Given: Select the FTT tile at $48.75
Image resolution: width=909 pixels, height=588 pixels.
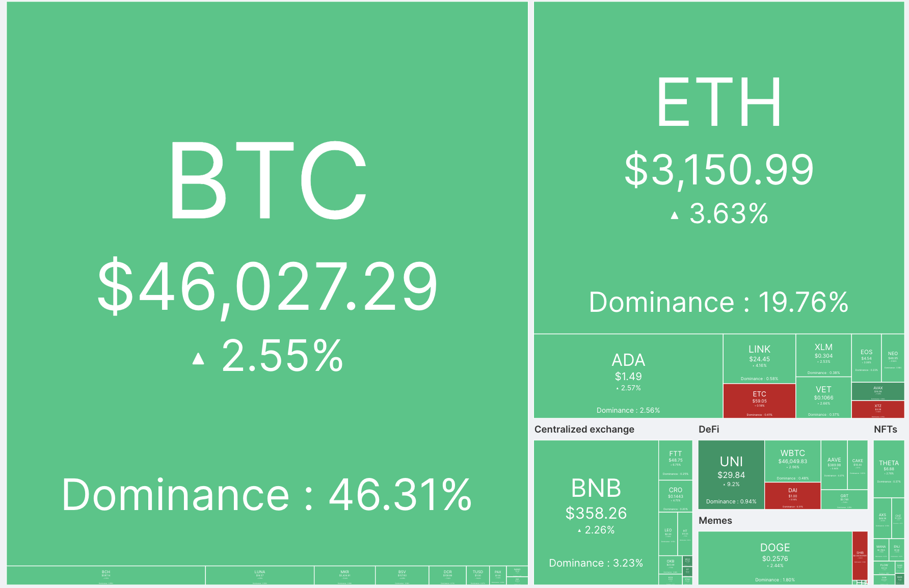Looking at the screenshot, I should click(676, 460).
